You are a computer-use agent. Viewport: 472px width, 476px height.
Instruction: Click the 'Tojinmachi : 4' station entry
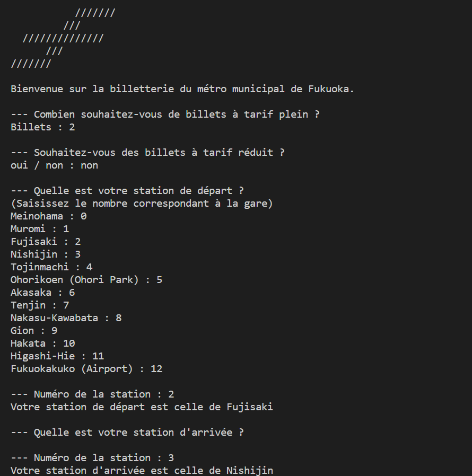pos(51,267)
